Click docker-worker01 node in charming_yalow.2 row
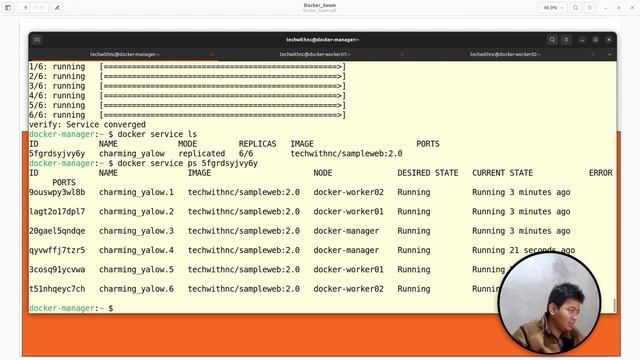The width and height of the screenshot is (640, 360). [x=349, y=211]
